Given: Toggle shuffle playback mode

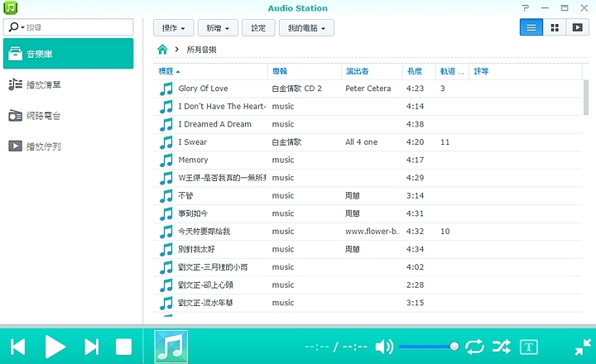Looking at the screenshot, I should coord(501,347).
